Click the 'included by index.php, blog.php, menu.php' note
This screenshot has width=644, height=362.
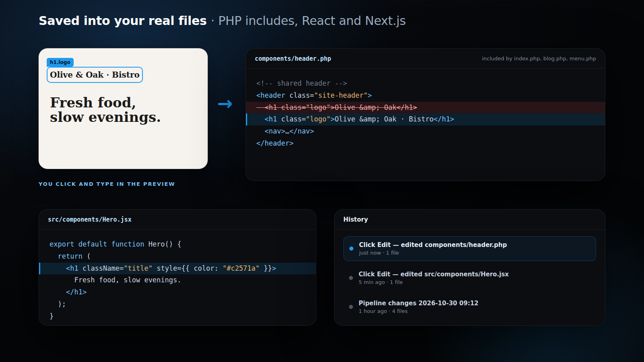[539, 59]
